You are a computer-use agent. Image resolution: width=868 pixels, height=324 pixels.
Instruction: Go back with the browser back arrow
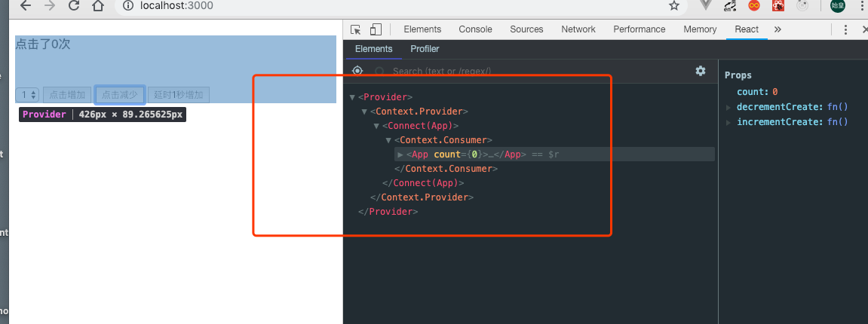pos(26,6)
